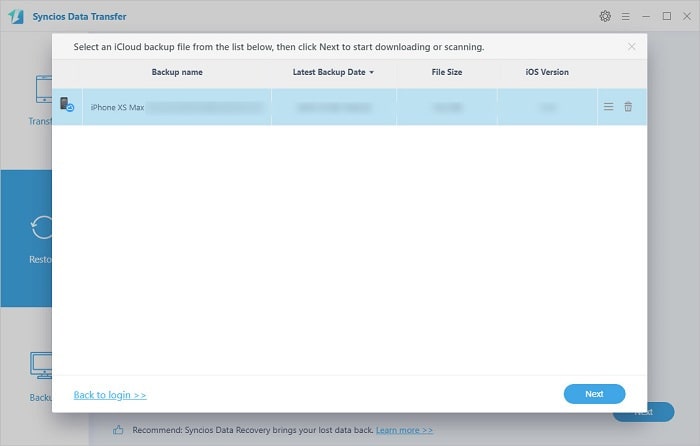Minimize the Syncios Data Transfer window

click(x=646, y=16)
